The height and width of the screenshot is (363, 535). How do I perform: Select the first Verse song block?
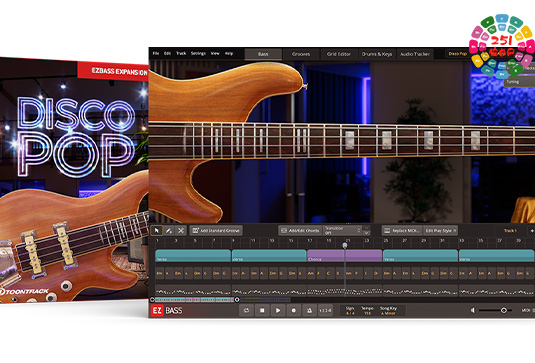click(x=193, y=256)
